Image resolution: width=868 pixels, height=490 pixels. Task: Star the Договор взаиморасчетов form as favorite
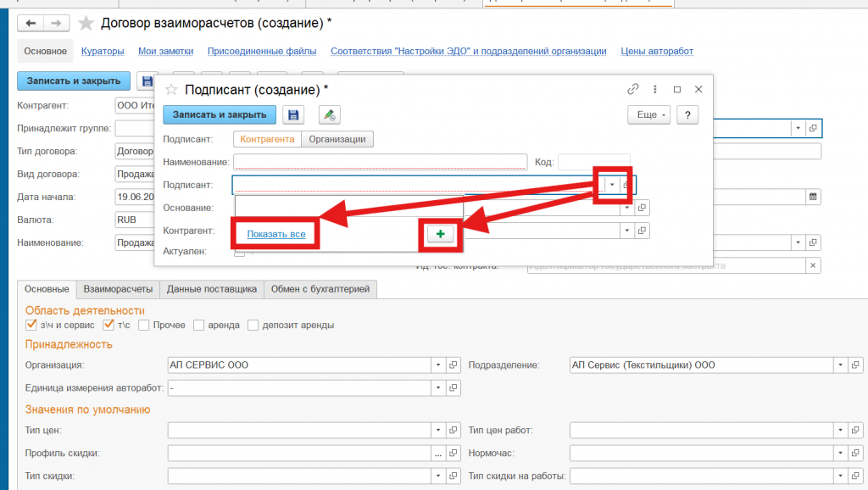(86, 23)
